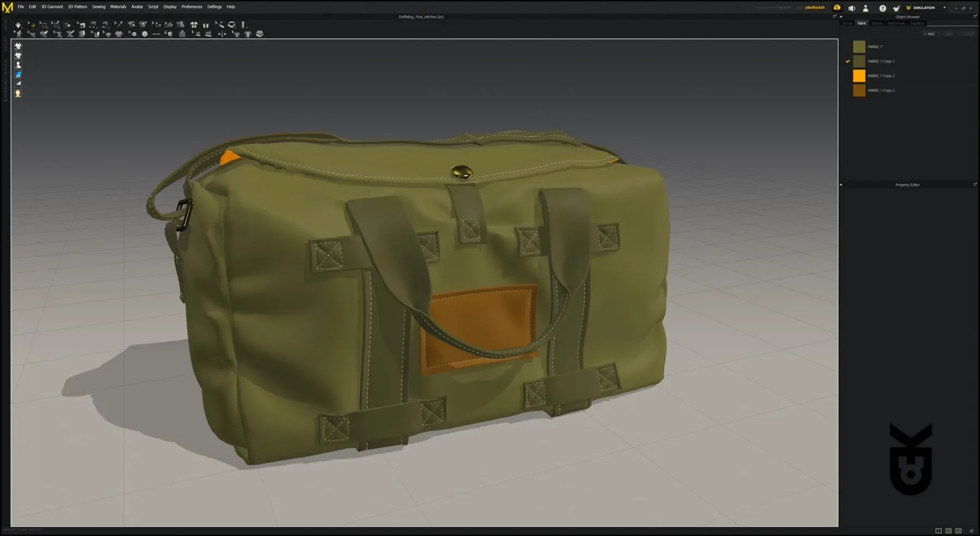The width and height of the screenshot is (980, 536).
Task: Switch to the Topstitch tab in Object Browser
Action: point(917,23)
